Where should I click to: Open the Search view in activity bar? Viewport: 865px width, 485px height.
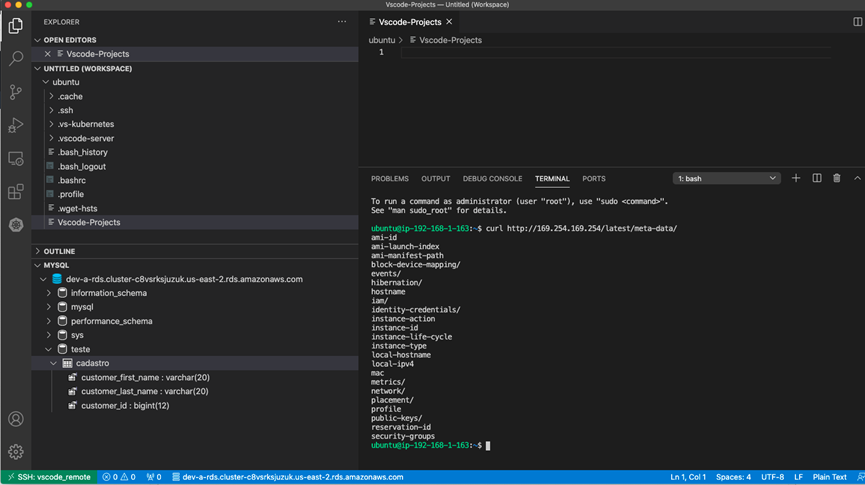(16, 59)
